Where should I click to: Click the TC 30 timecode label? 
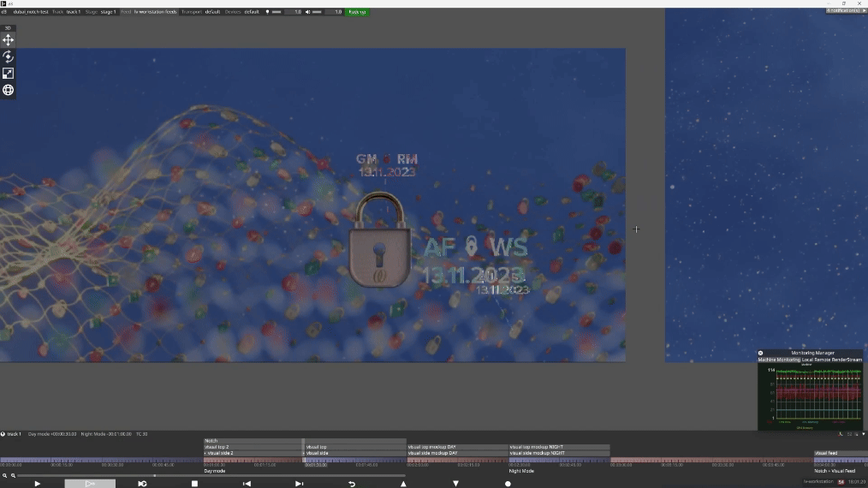(x=142, y=434)
